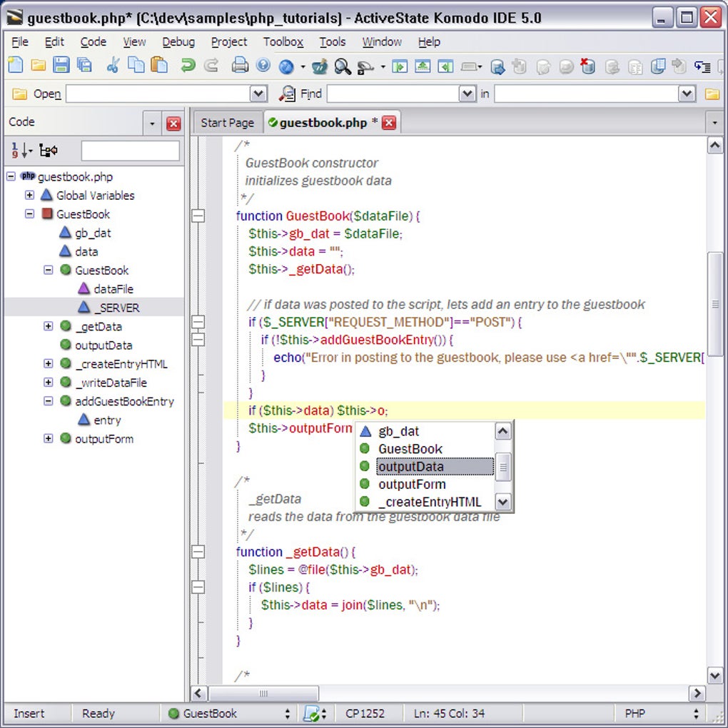Switch to the Start Page tab
Image resolution: width=728 pixels, height=728 pixels.
click(x=227, y=123)
